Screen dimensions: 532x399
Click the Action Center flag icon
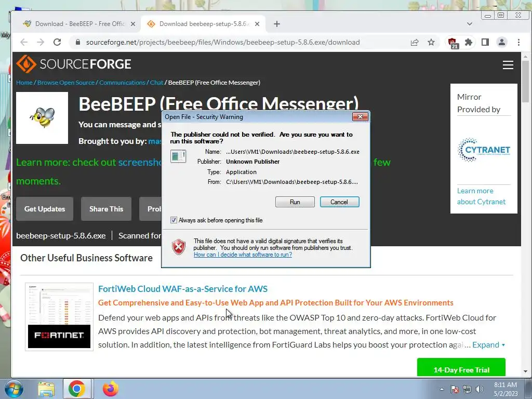pos(454,389)
